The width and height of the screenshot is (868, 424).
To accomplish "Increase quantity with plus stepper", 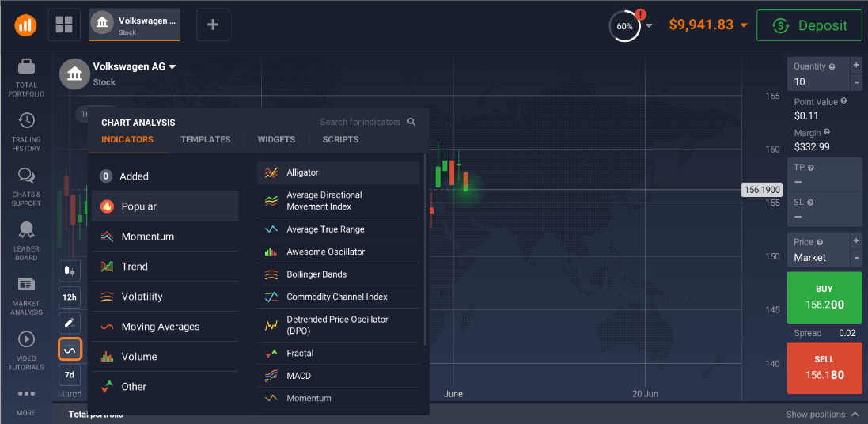I will coord(856,66).
